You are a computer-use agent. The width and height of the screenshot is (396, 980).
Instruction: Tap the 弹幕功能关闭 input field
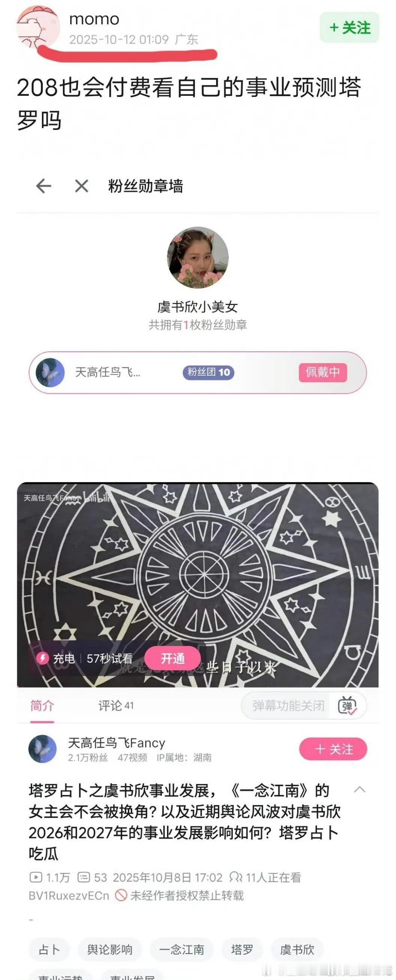coord(288,706)
